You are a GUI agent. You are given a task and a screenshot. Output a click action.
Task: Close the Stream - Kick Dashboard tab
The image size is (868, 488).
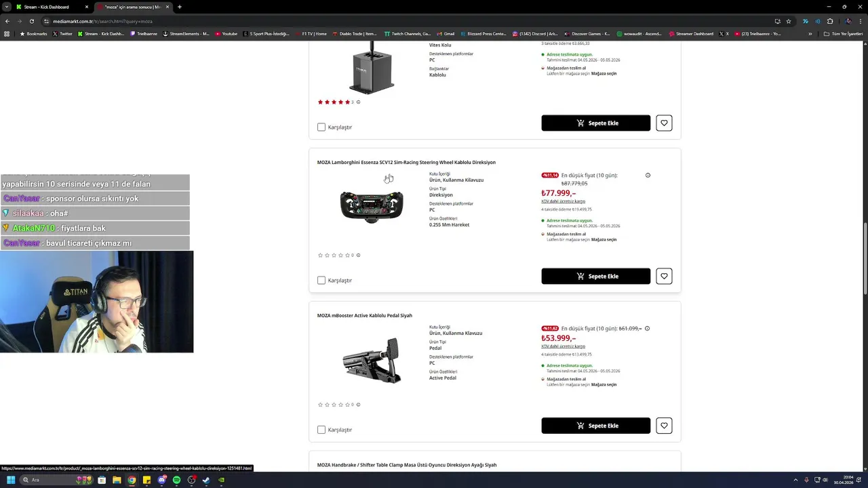pos(87,7)
